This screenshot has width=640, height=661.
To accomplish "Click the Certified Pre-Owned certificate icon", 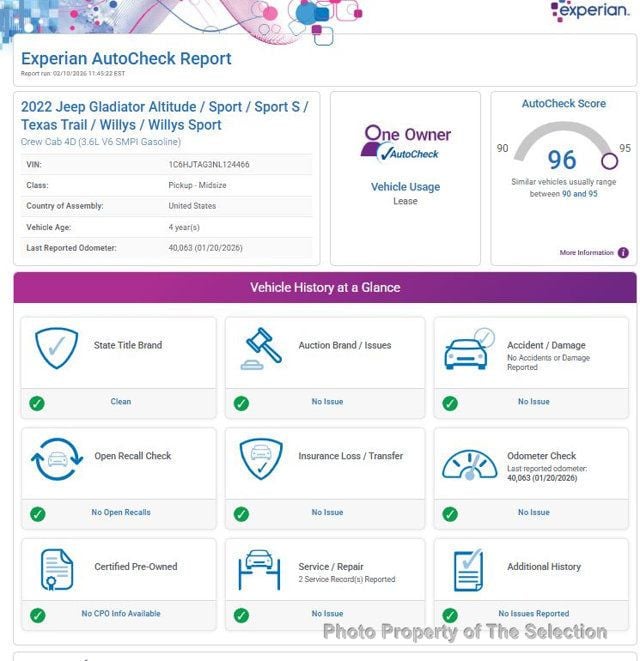I will click(57, 570).
